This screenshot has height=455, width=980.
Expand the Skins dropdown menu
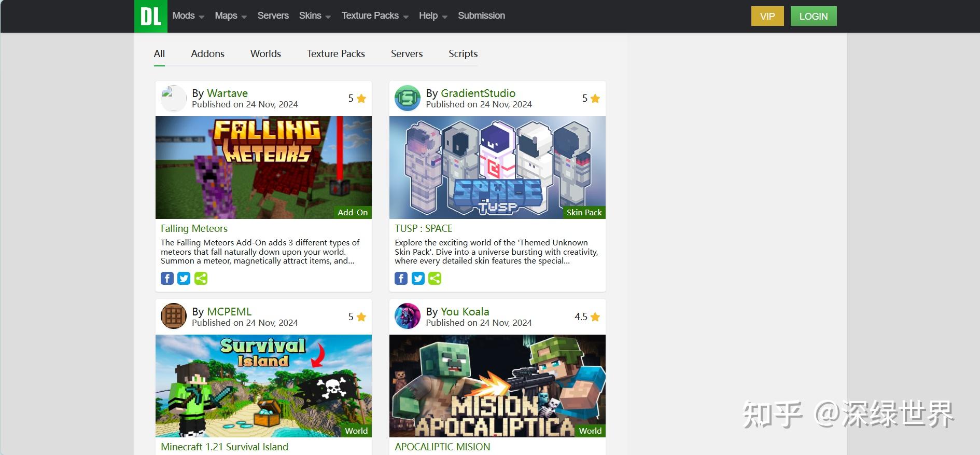[x=315, y=16]
